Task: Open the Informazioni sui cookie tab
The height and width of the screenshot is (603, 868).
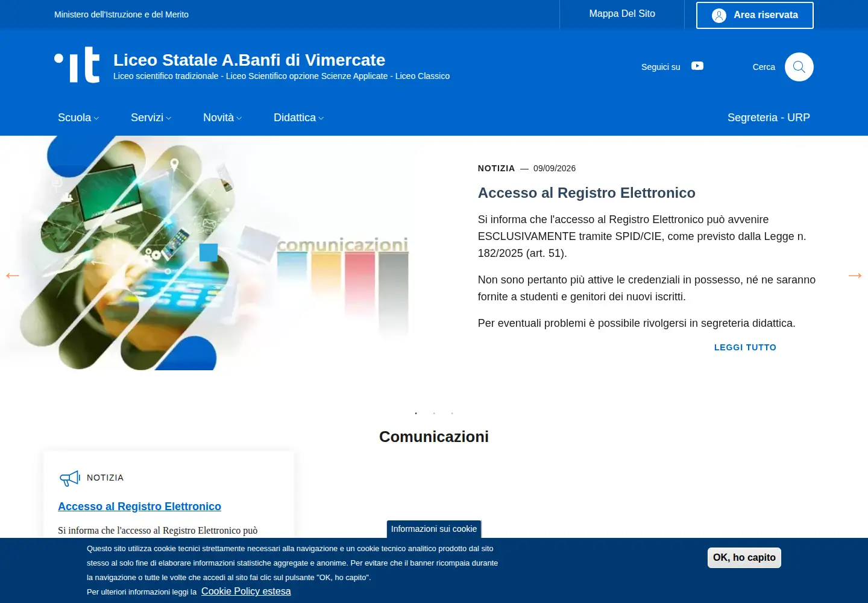Action: coord(434,529)
